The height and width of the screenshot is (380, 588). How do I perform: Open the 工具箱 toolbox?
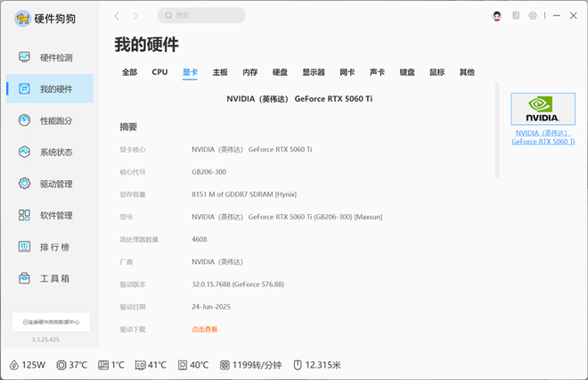coord(55,278)
